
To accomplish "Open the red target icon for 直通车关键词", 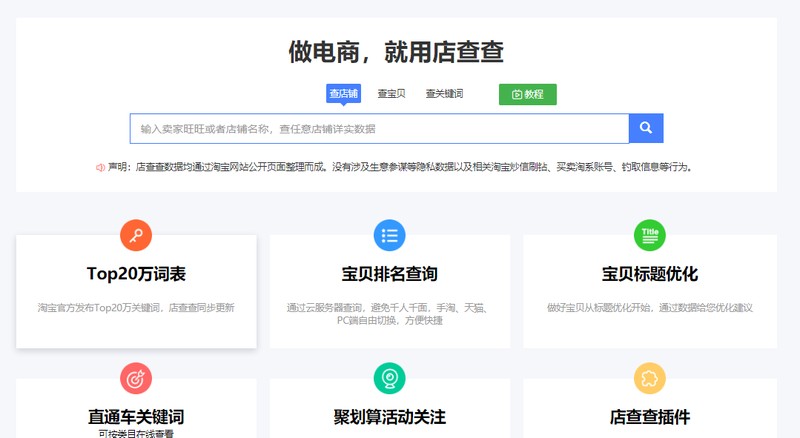I will [x=136, y=378].
